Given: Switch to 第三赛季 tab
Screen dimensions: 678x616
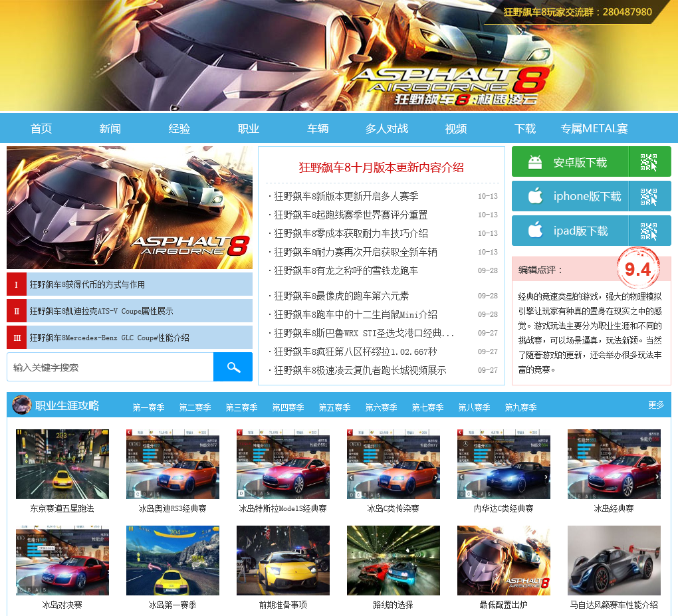Looking at the screenshot, I should (x=242, y=407).
